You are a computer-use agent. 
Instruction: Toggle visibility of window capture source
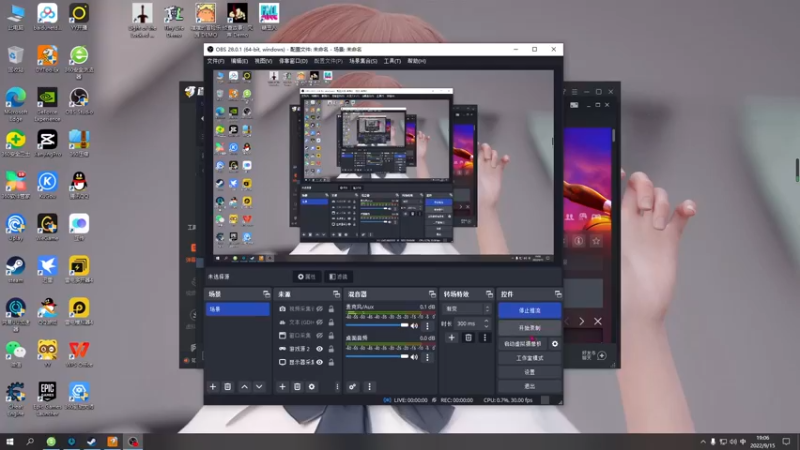tap(319, 336)
